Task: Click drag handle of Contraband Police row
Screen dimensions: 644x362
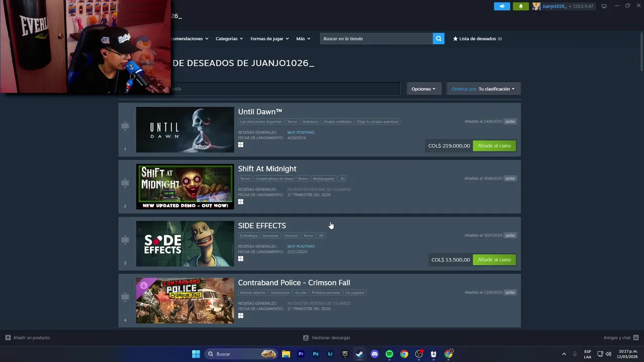Action: pos(125,297)
